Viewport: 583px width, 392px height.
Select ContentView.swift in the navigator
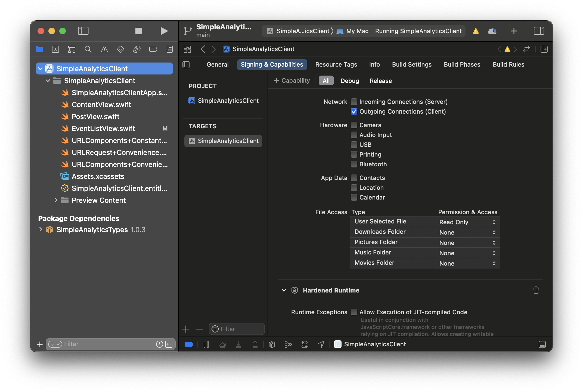click(101, 105)
